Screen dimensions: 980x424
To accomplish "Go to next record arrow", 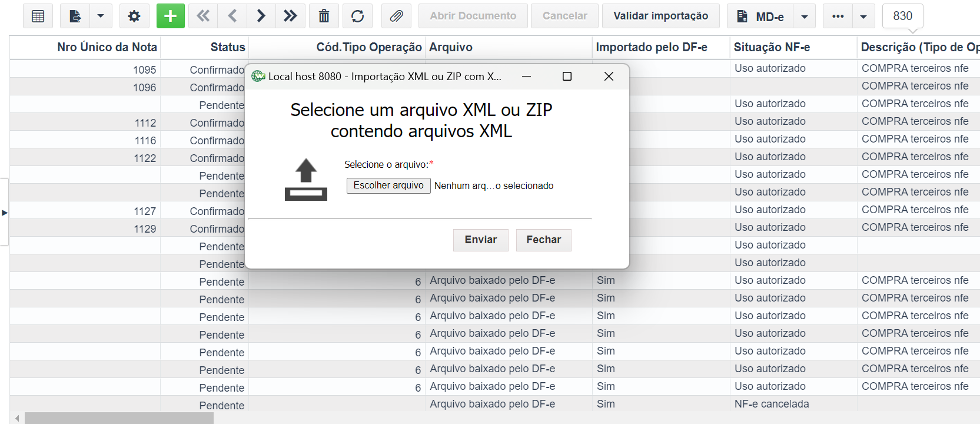I will pos(261,16).
